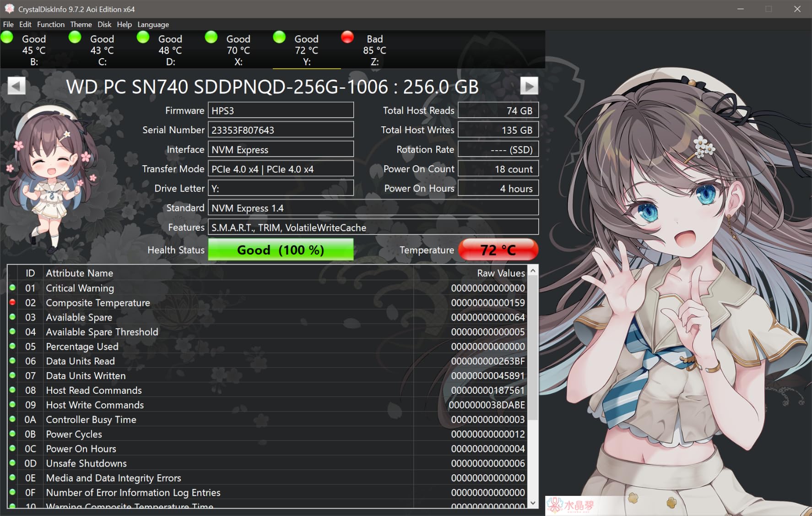Go to next disk with right arrow
This screenshot has width=812, height=516.
click(529, 86)
